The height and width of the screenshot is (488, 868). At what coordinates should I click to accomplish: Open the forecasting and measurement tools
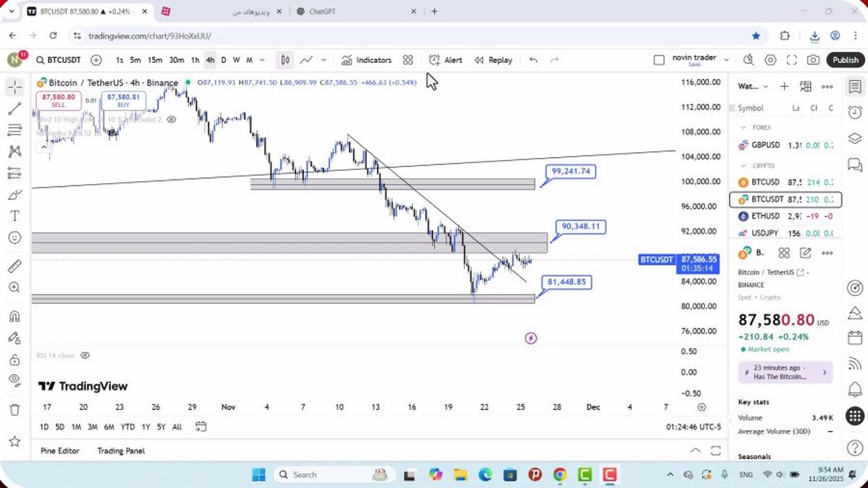point(14,173)
